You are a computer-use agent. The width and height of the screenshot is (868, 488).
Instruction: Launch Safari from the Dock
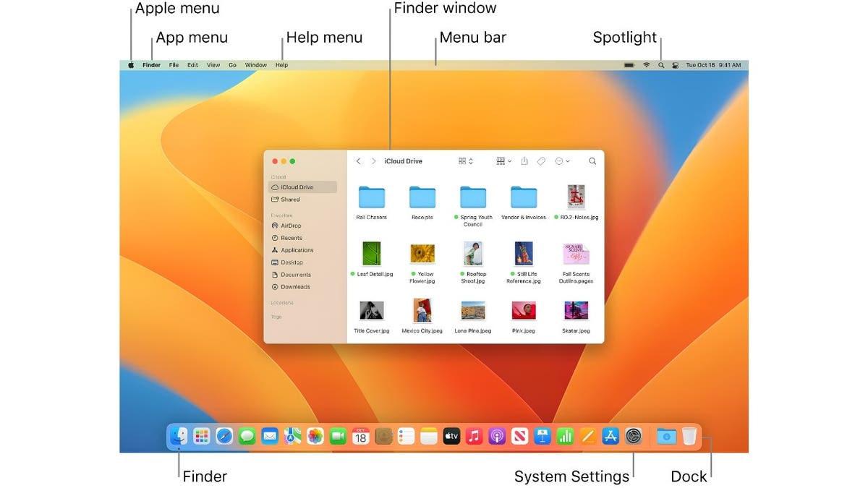tap(224, 436)
